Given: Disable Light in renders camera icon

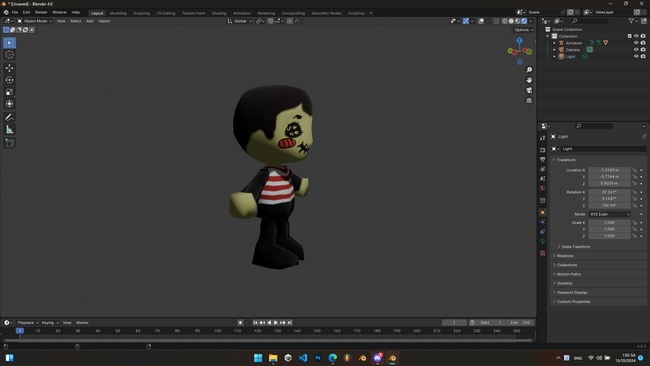Looking at the screenshot, I should (x=643, y=56).
